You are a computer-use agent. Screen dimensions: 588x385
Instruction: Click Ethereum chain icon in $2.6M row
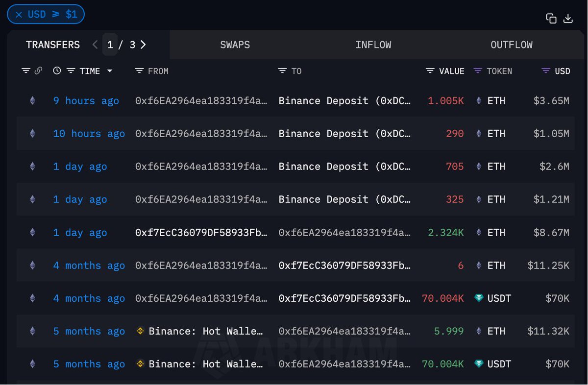click(x=33, y=167)
